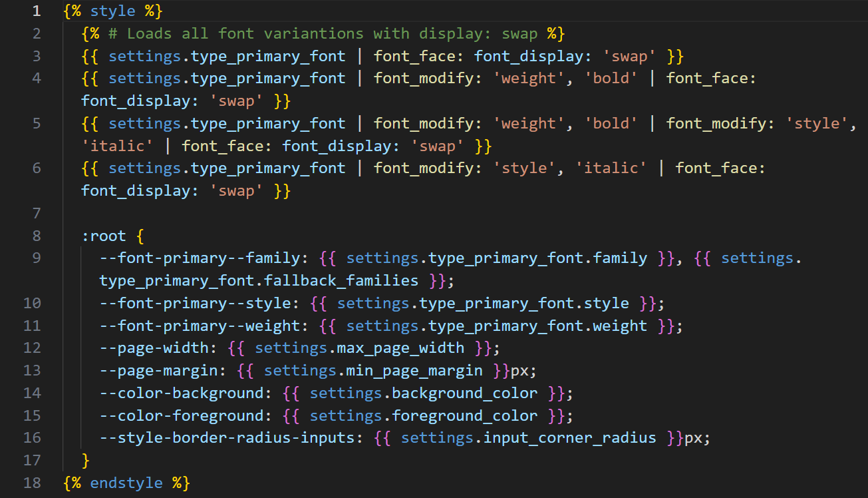Click line number 12 in the gutter
This screenshot has width=868, height=498.
(32, 348)
